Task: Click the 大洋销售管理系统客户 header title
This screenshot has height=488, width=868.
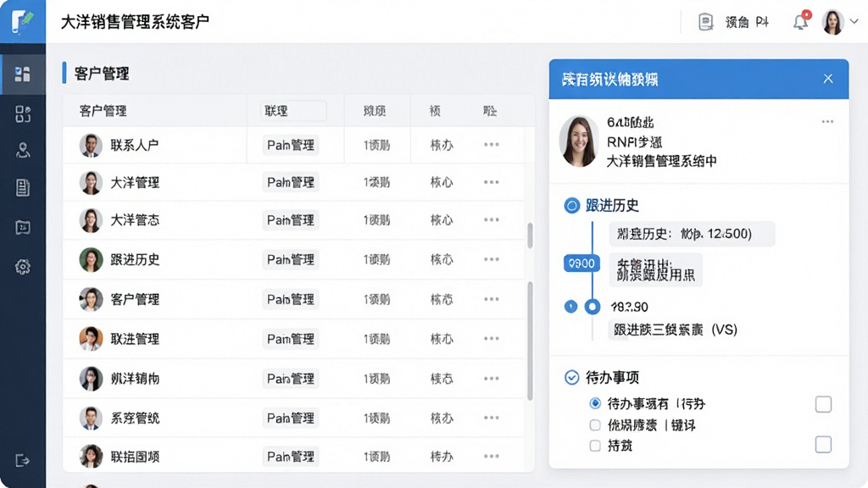Action: point(135,22)
